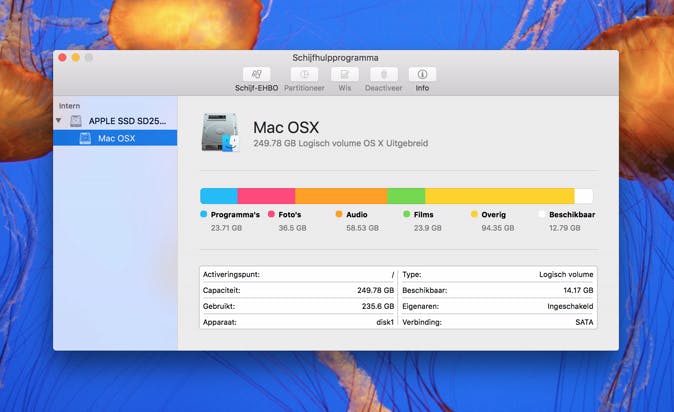This screenshot has height=412, width=674.
Task: Close the Schijfhulpprogramma window
Action: pyautogui.click(x=62, y=58)
